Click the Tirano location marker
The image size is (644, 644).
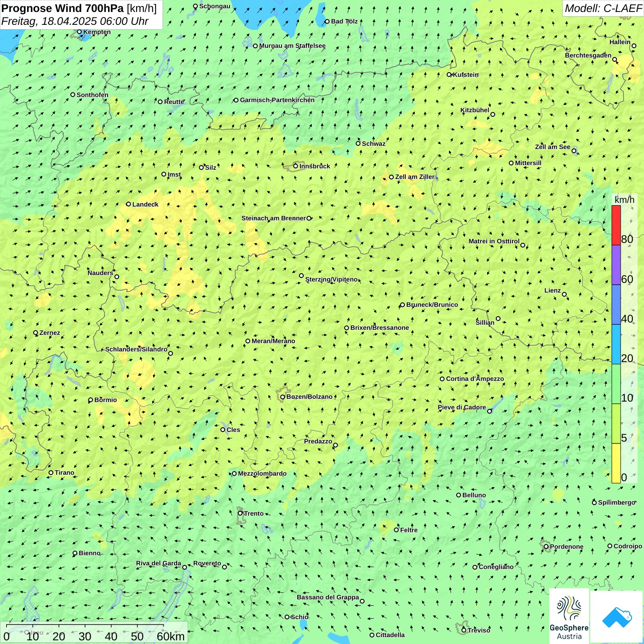click(x=51, y=472)
